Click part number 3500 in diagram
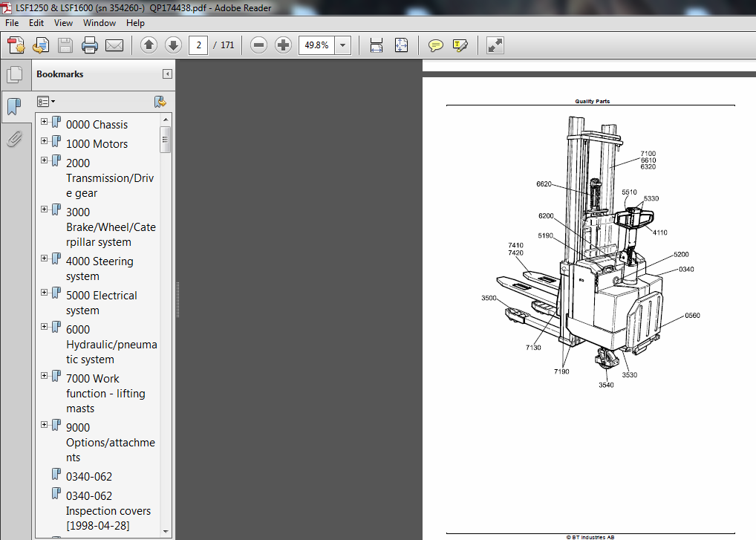The width and height of the screenshot is (756, 540). click(489, 298)
